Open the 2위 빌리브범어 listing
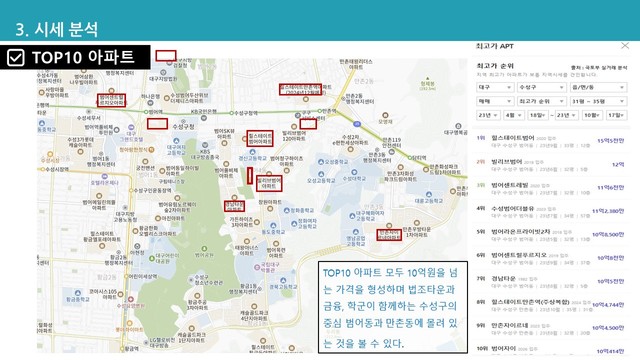The image size is (640, 360). pyautogui.click(x=551, y=164)
